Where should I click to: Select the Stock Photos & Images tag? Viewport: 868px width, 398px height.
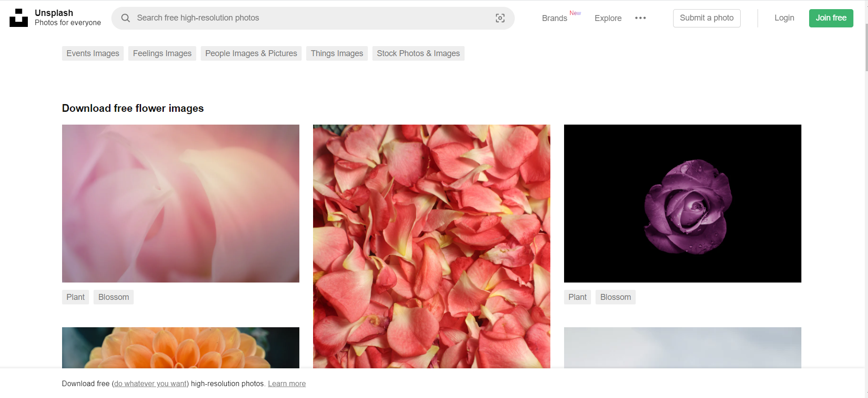[x=418, y=53]
